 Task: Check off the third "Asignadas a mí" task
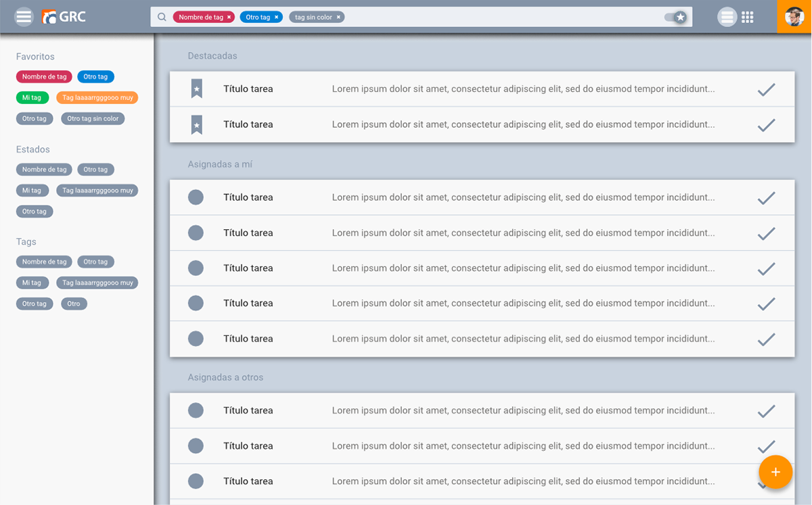pos(766,268)
